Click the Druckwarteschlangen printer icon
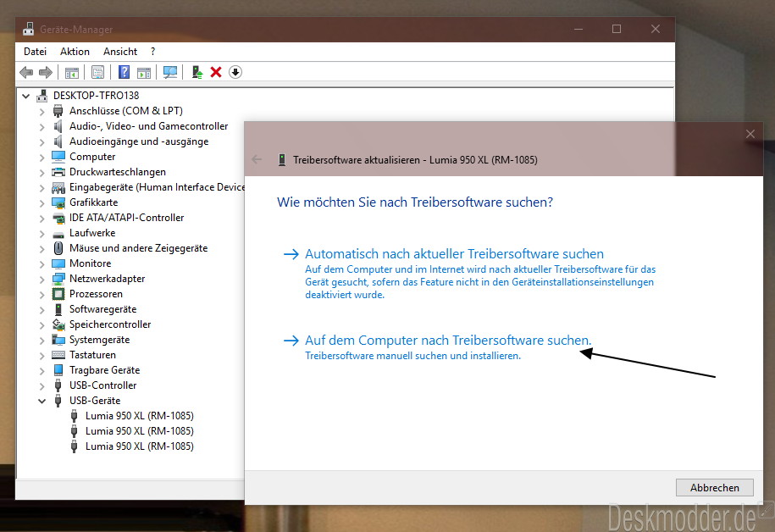This screenshot has width=775, height=532. click(x=58, y=172)
